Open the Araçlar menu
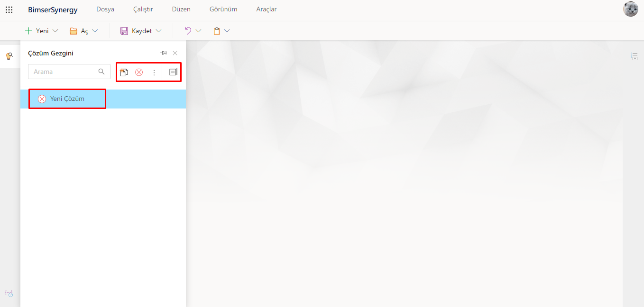 pyautogui.click(x=267, y=9)
